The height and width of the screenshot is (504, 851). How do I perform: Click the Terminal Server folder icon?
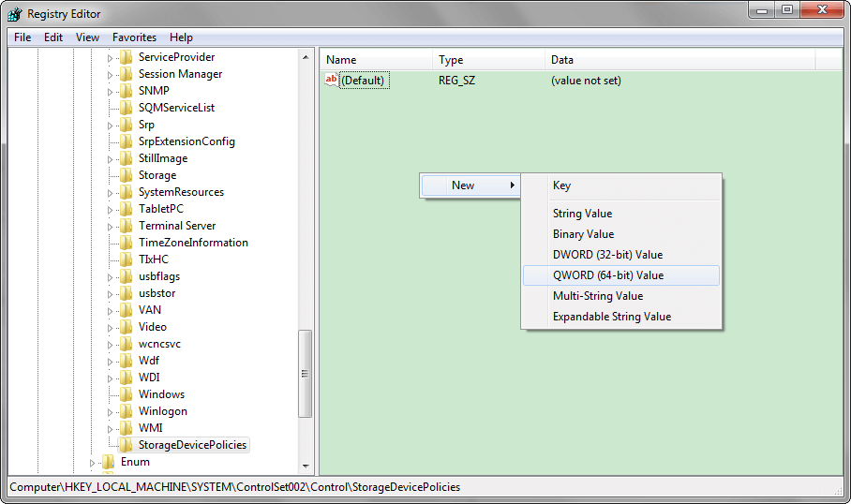point(127,226)
